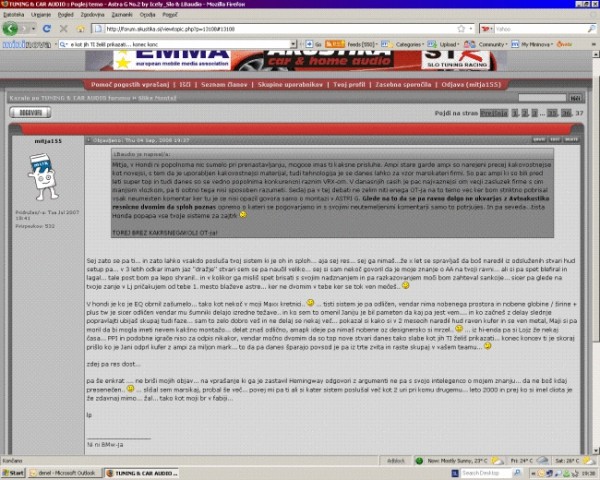The image size is (600, 480).
Task: Go to topic page 35
Action: [552, 113]
